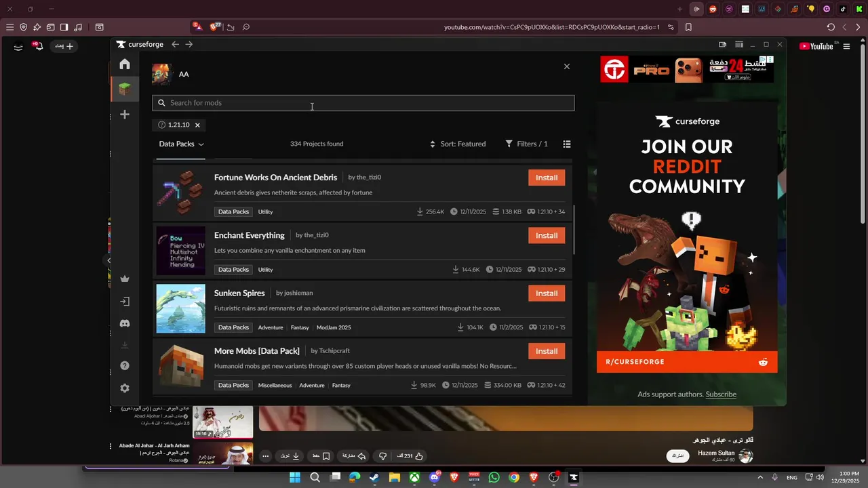Dislike the YouTube video
The image size is (868, 488).
[x=382, y=456]
